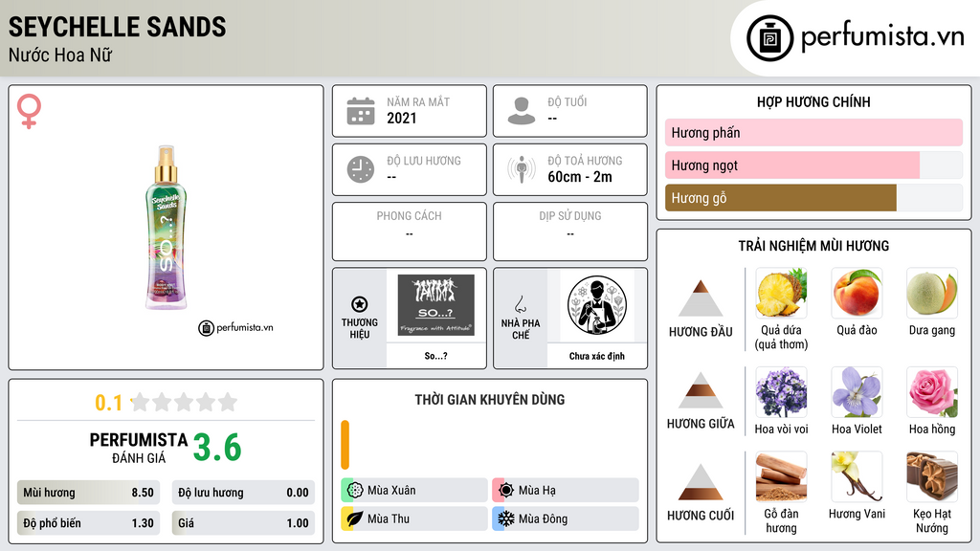
Task: Click the SEYCHELLE SANDS title
Action: [118, 27]
